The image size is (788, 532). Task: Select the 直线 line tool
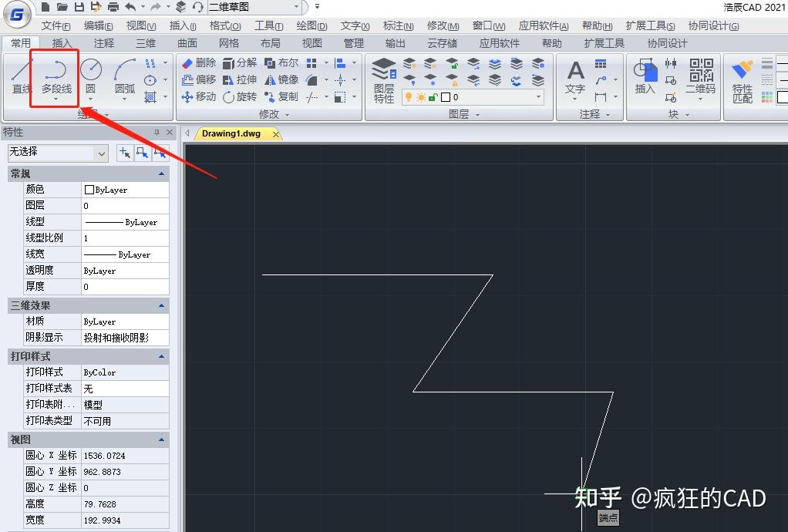point(20,76)
